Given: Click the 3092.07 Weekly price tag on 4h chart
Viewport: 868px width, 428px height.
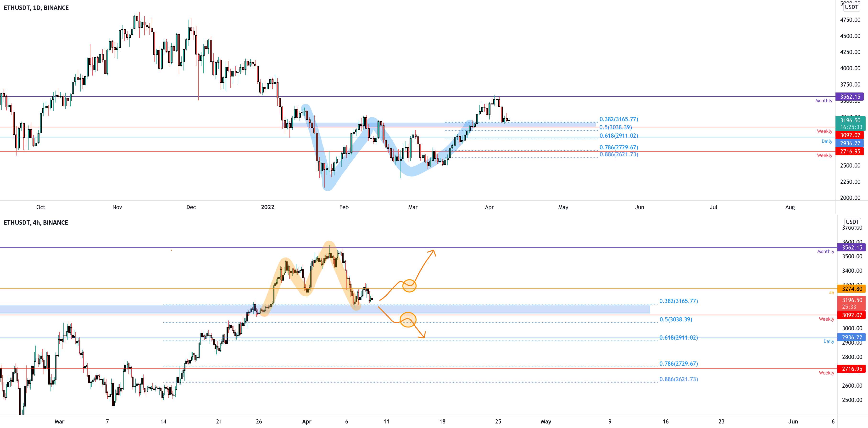Looking at the screenshot, I should click(x=851, y=315).
